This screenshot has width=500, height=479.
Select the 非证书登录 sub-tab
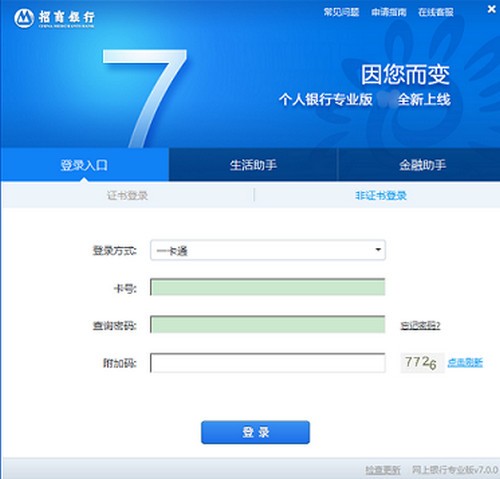click(381, 195)
